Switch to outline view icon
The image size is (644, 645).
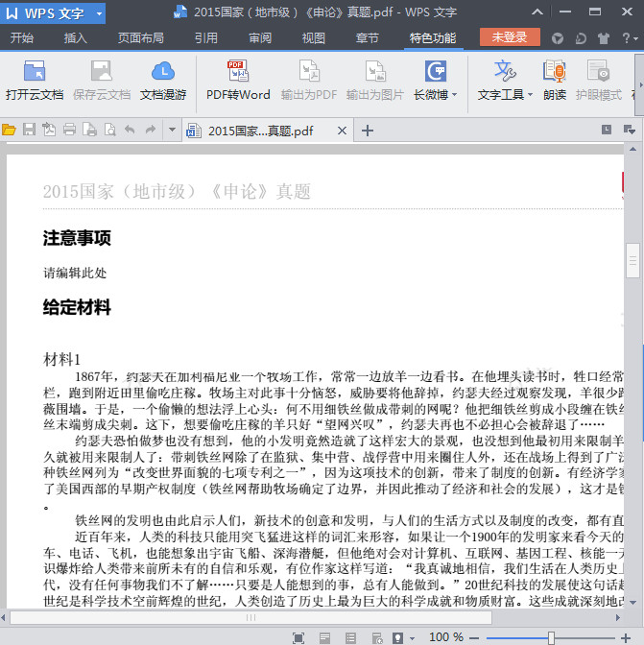350,637
